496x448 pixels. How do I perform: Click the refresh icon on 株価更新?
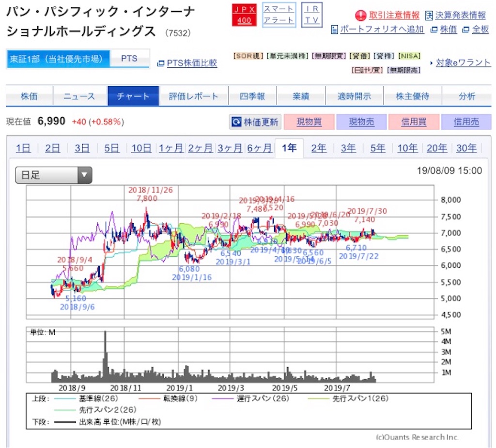tap(236, 122)
